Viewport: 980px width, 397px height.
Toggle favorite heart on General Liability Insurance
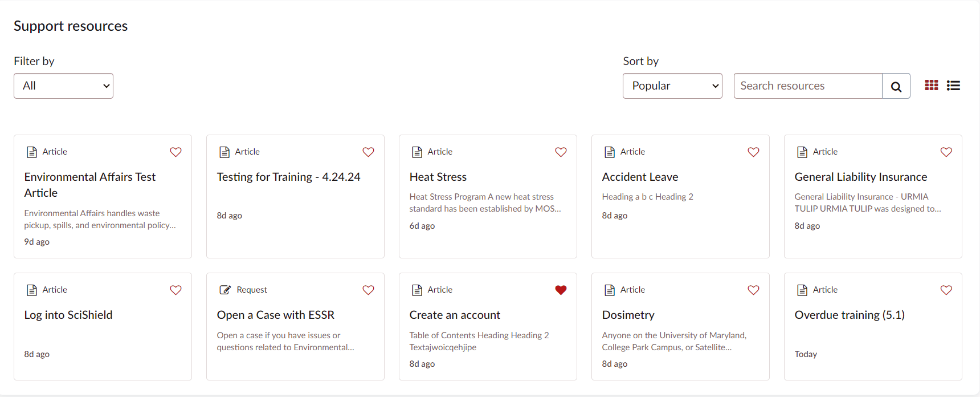(946, 152)
